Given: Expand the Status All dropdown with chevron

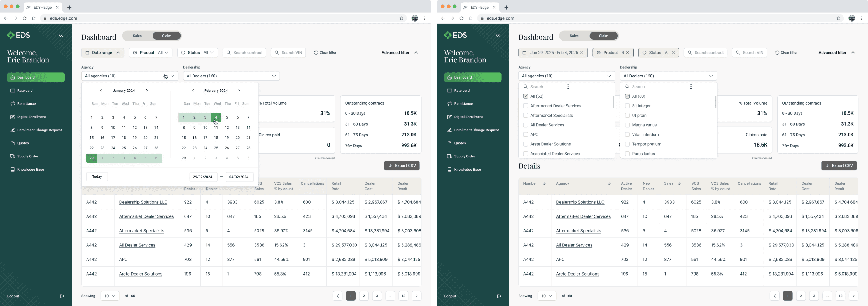Looking at the screenshot, I should [211, 53].
